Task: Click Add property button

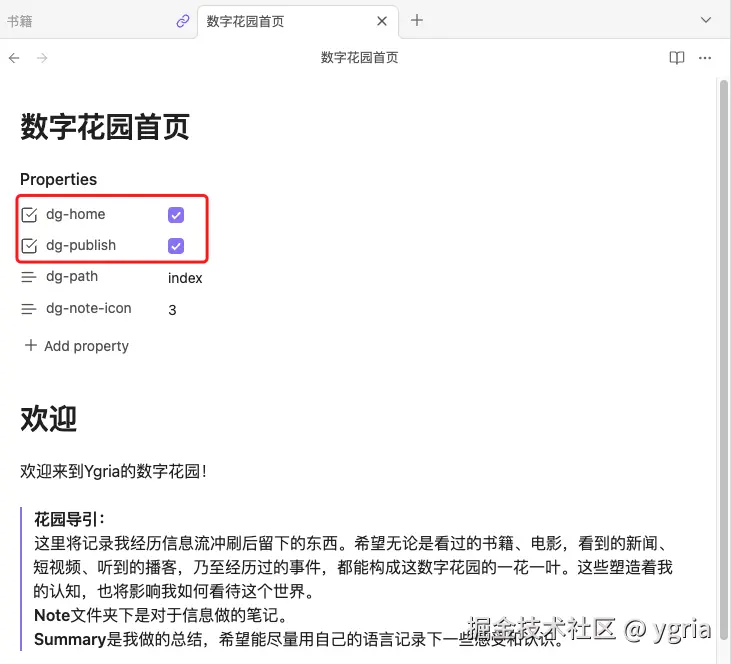Action: pyautogui.click(x=77, y=346)
